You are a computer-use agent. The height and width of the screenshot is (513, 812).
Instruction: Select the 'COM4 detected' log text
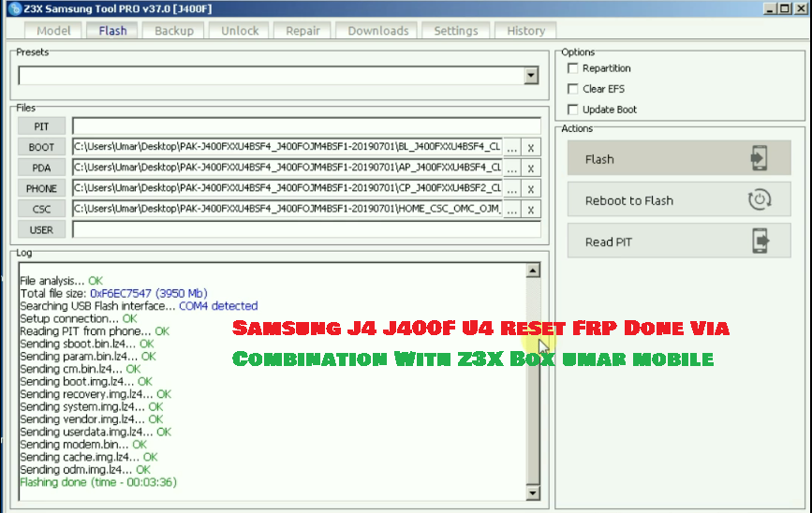[x=218, y=306]
